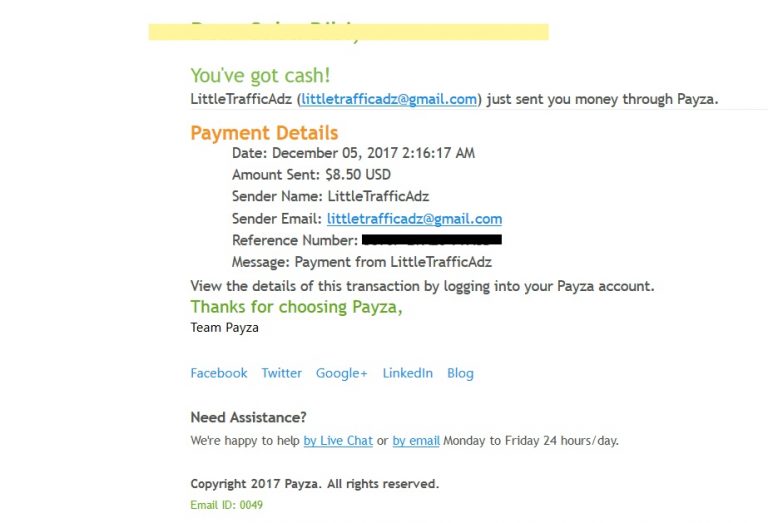This screenshot has width=768, height=523.
Task: Open the Blog link
Action: click(460, 373)
